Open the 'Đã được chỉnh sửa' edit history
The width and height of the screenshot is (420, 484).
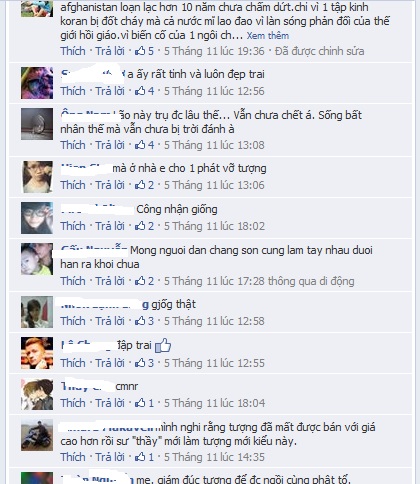(x=319, y=51)
